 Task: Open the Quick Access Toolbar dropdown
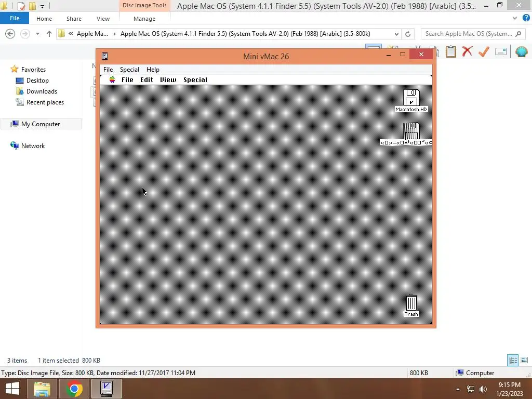[42, 6]
